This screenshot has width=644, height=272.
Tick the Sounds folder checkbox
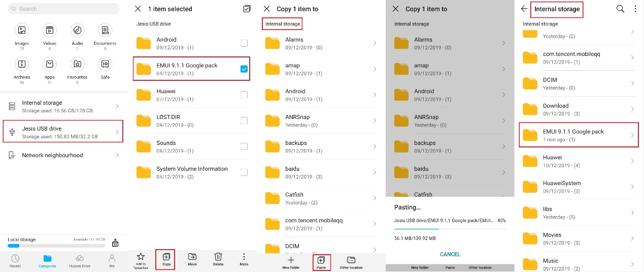click(244, 146)
